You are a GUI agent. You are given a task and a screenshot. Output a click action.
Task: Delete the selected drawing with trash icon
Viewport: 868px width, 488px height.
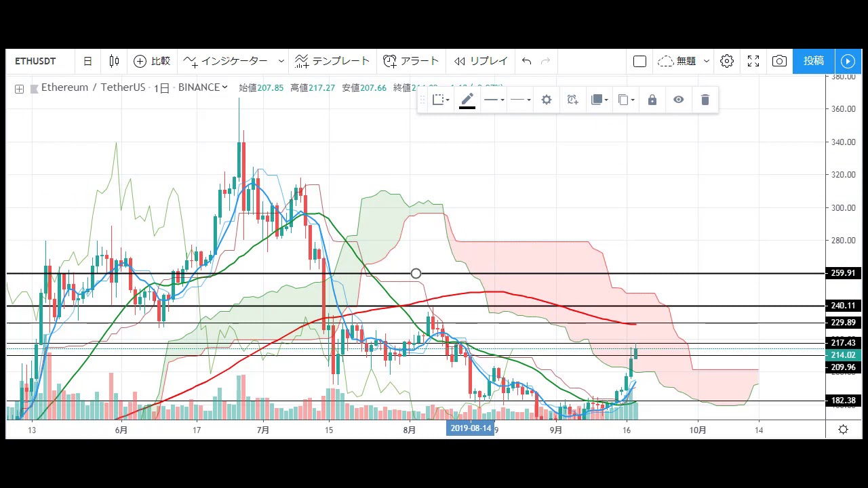pyautogui.click(x=705, y=100)
